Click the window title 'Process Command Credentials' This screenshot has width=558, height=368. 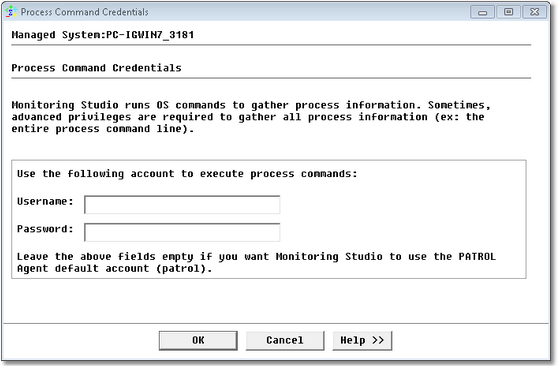point(84,12)
